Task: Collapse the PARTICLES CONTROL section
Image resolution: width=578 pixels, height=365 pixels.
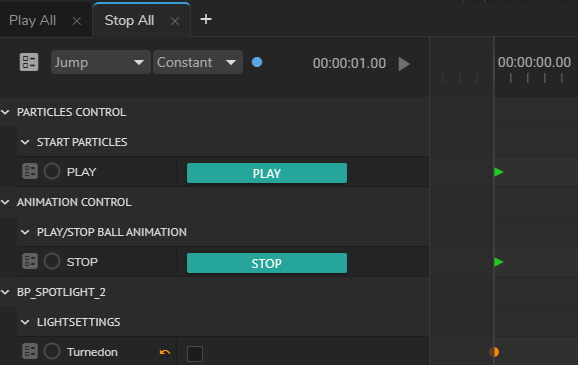Action: click(x=5, y=112)
